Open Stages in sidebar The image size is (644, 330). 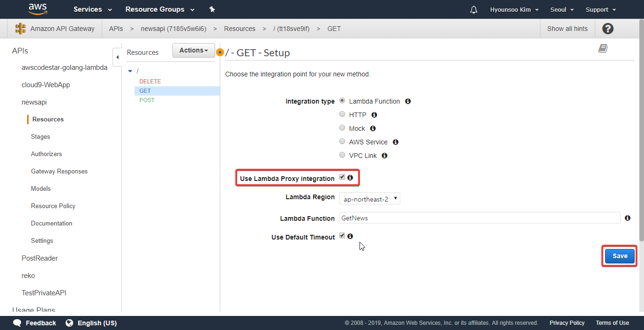tap(40, 136)
